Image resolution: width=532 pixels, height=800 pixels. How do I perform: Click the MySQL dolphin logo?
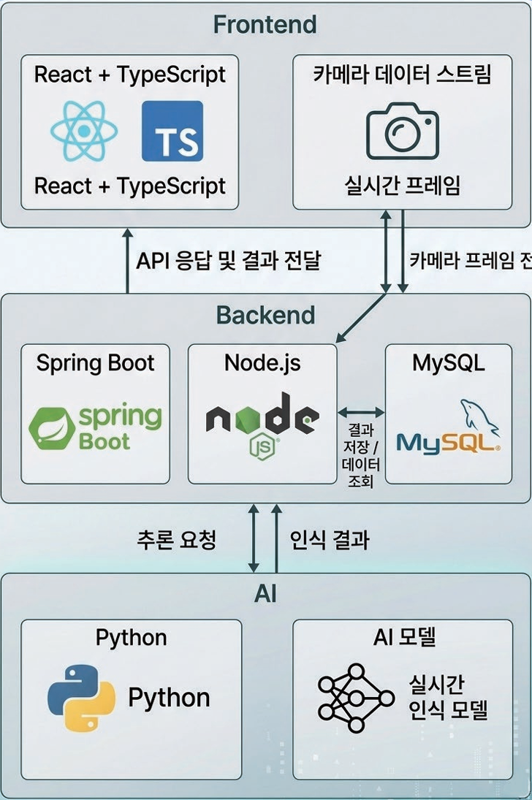pyautogui.click(x=448, y=427)
